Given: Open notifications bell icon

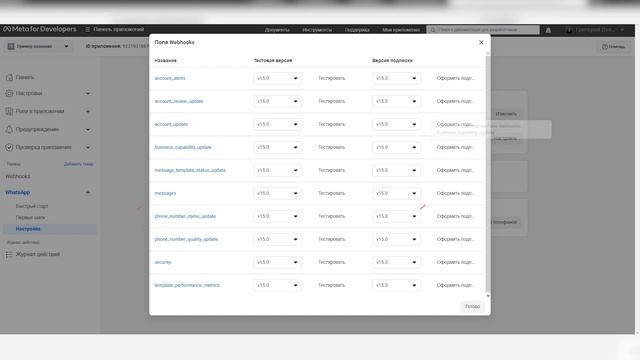Looking at the screenshot, I should click(548, 30).
